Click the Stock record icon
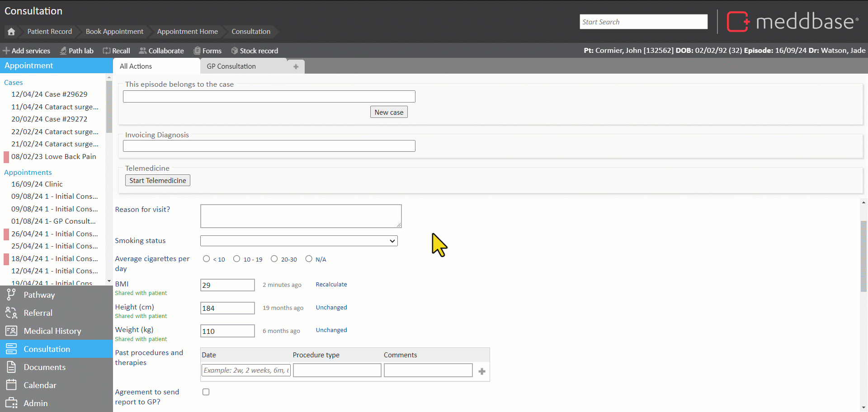868x412 pixels. point(234,51)
